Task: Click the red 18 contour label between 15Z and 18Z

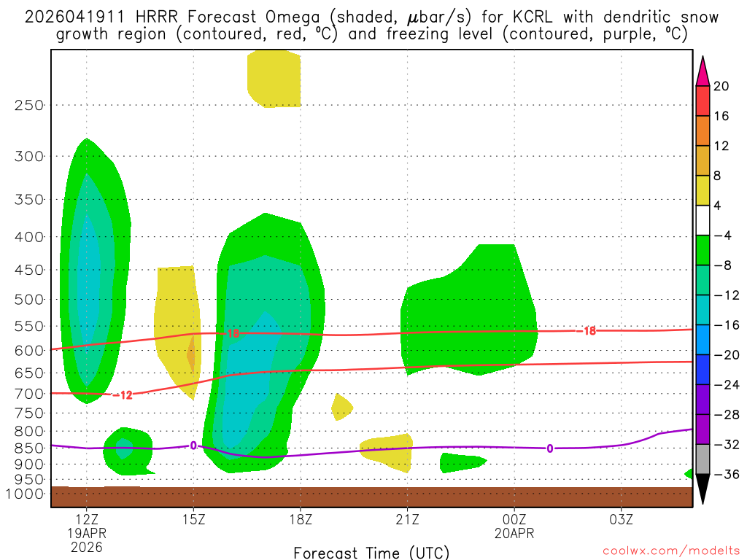Action: [x=233, y=333]
